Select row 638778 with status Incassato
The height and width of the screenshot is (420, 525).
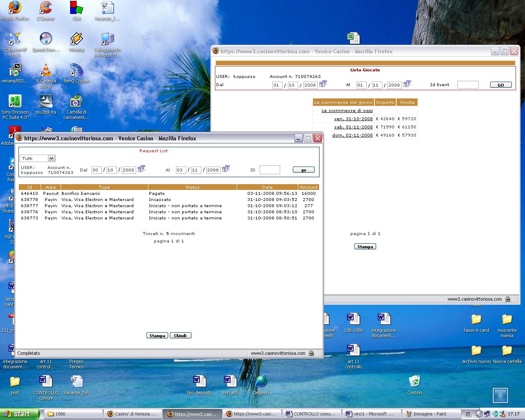coord(169,199)
